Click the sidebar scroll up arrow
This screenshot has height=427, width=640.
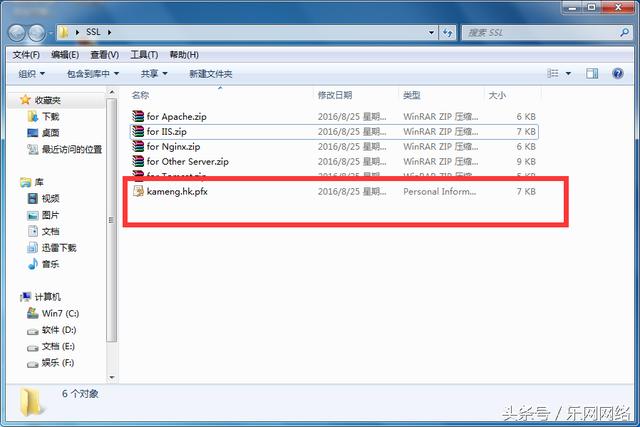[x=112, y=93]
